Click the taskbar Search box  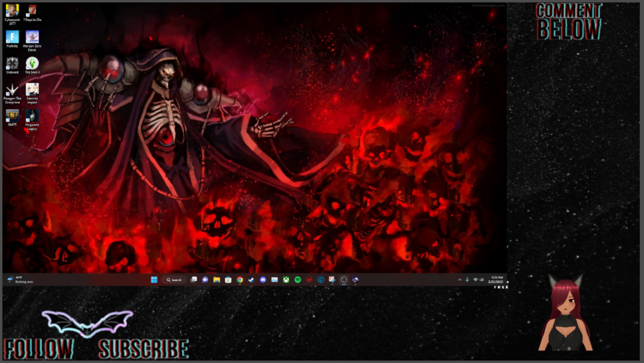click(174, 280)
